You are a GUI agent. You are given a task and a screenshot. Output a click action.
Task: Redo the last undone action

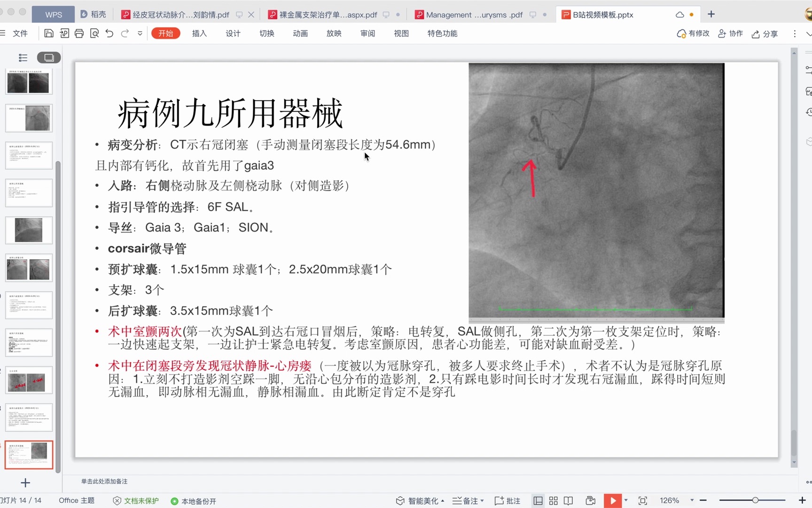(125, 33)
